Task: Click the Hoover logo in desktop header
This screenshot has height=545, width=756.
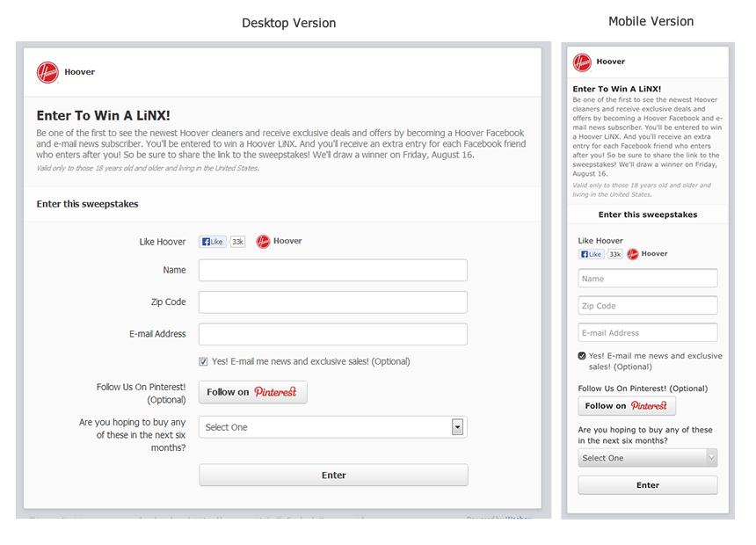Action: point(47,72)
